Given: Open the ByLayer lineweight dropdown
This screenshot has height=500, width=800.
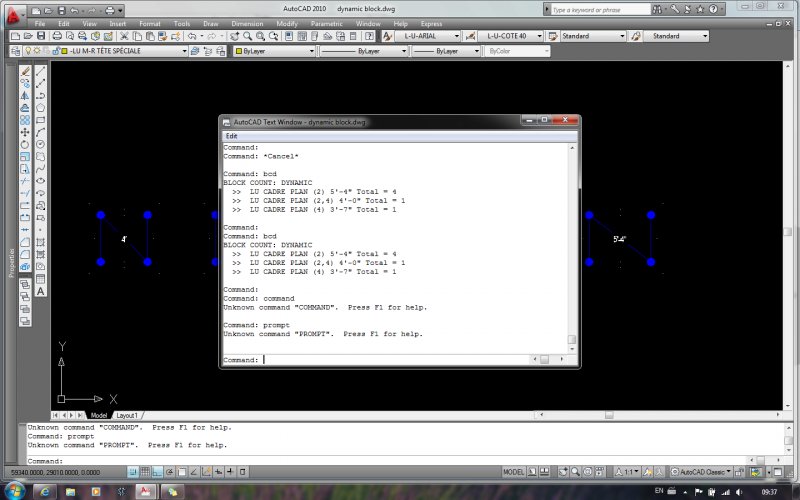Looking at the screenshot, I should (446, 51).
